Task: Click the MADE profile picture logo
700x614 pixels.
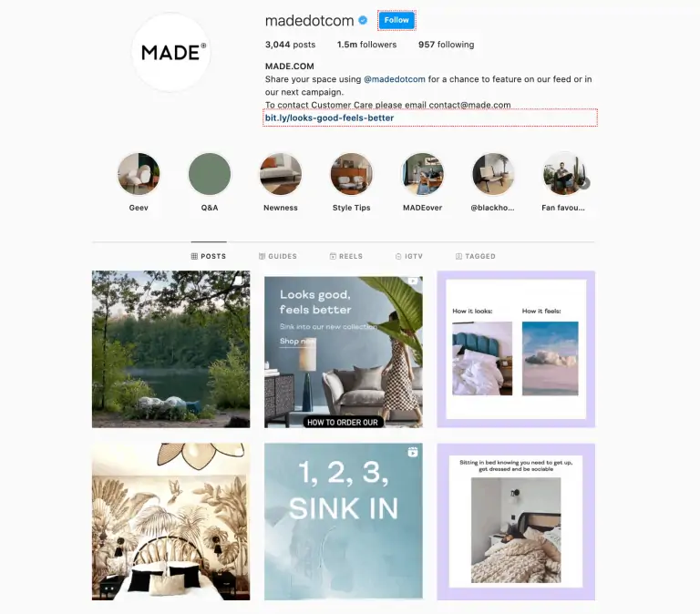Action: point(172,52)
